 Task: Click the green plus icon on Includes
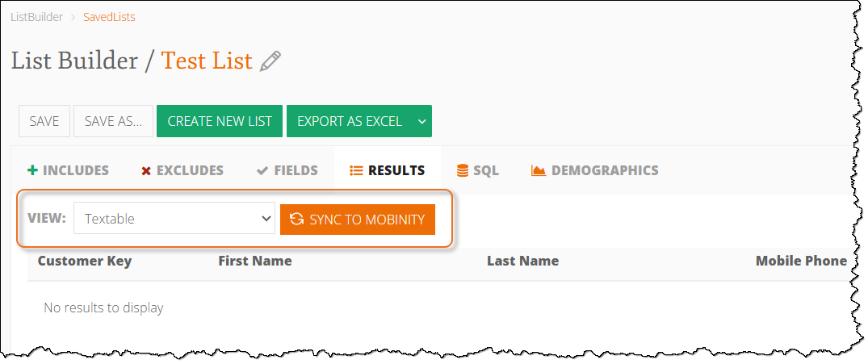pyautogui.click(x=32, y=170)
